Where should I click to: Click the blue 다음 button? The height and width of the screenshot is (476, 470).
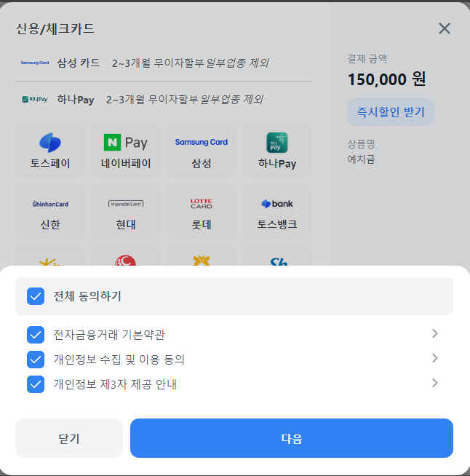point(292,438)
